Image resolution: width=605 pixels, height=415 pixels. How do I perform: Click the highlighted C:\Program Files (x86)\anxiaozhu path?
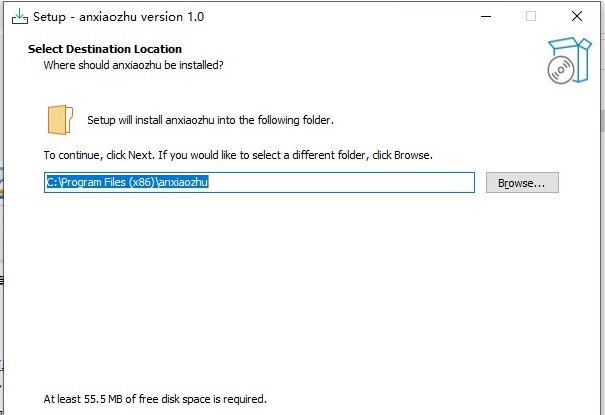coord(126,183)
